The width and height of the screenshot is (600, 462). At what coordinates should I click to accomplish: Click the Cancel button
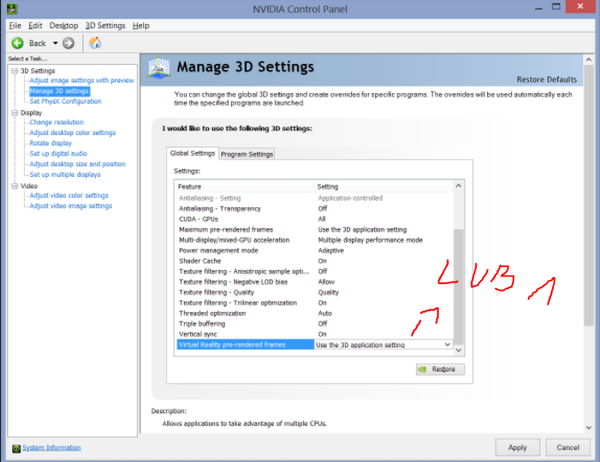coord(567,447)
